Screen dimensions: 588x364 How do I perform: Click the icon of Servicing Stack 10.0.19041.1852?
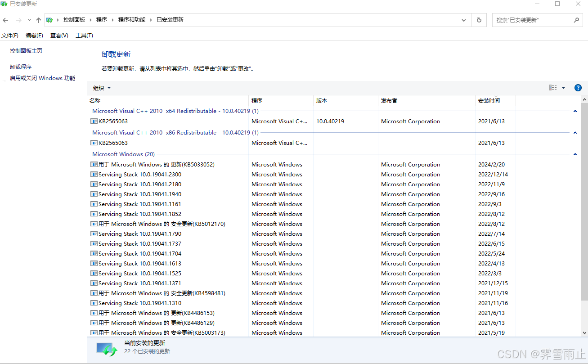point(94,214)
